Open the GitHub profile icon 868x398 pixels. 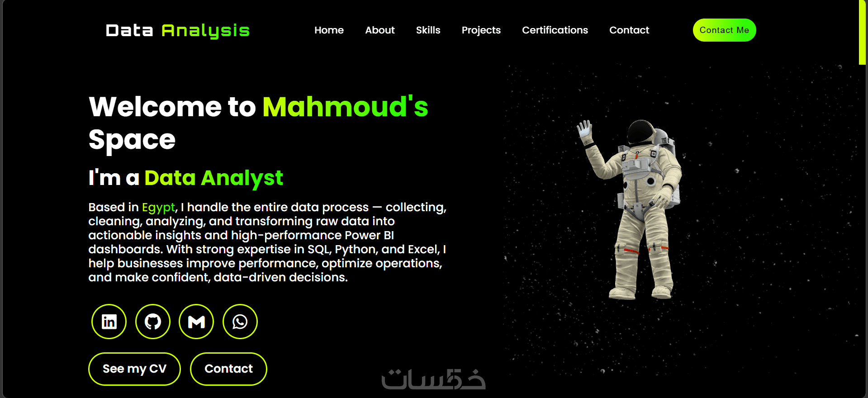[153, 322]
